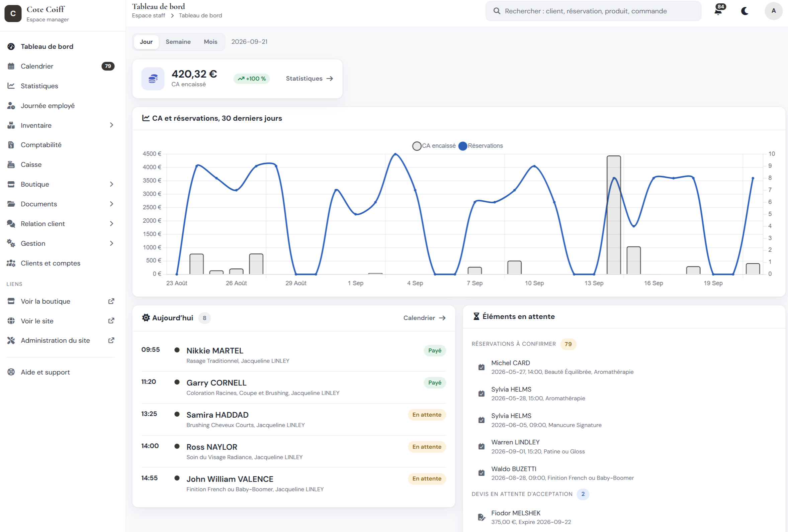Open the Statistiques link in revenue card
The image size is (788, 532).
[x=310, y=79]
